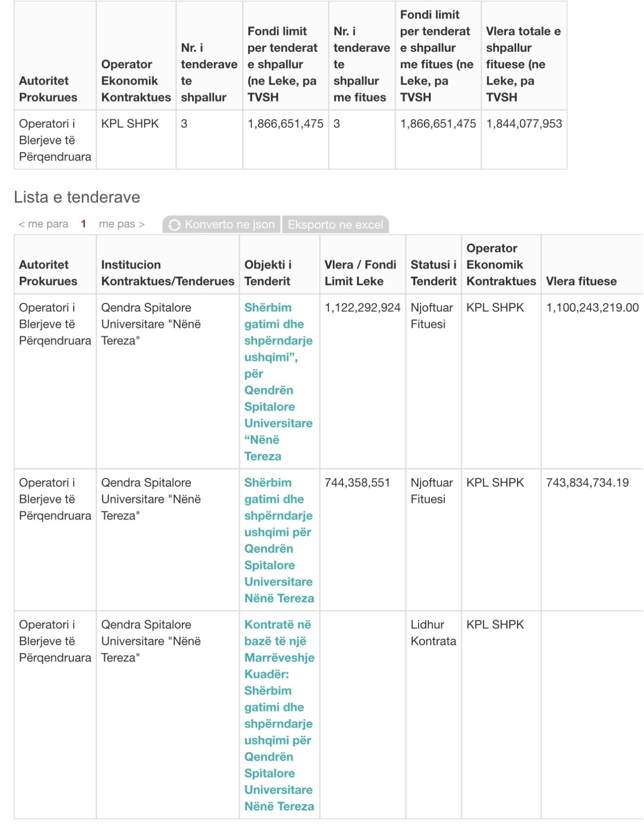Open first tender link Shërbim gatimi “Nënë Tereza
Viewport: 644px width, 830px height.
pyautogui.click(x=279, y=382)
